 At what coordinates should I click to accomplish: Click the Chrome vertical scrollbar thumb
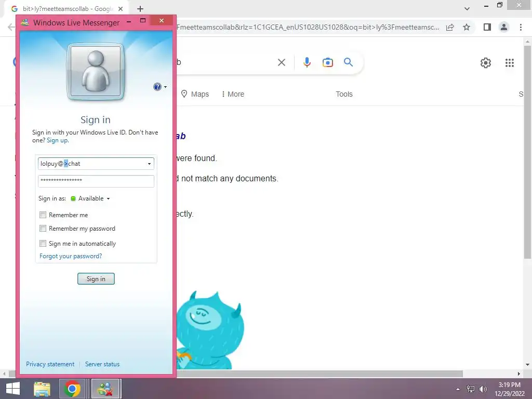(527, 152)
